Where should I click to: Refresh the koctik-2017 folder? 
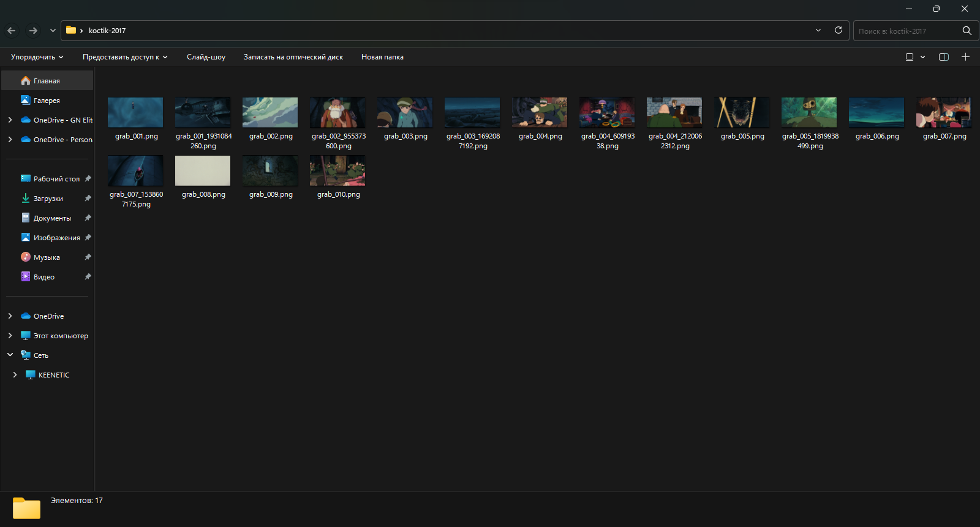(839, 30)
